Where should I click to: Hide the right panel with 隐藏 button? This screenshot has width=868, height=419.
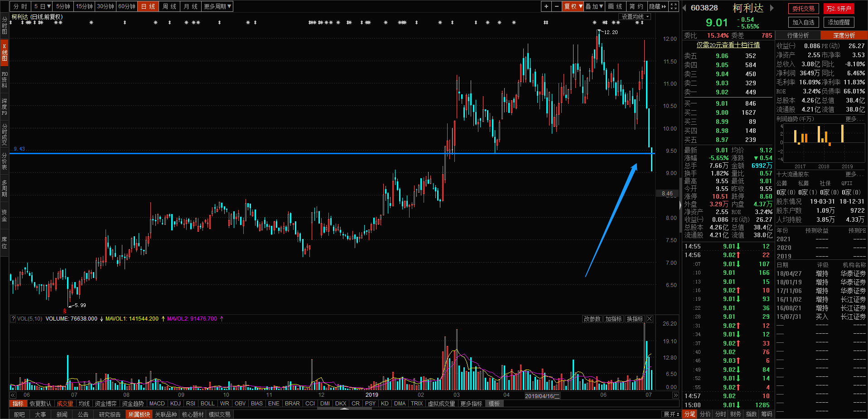[657, 6]
